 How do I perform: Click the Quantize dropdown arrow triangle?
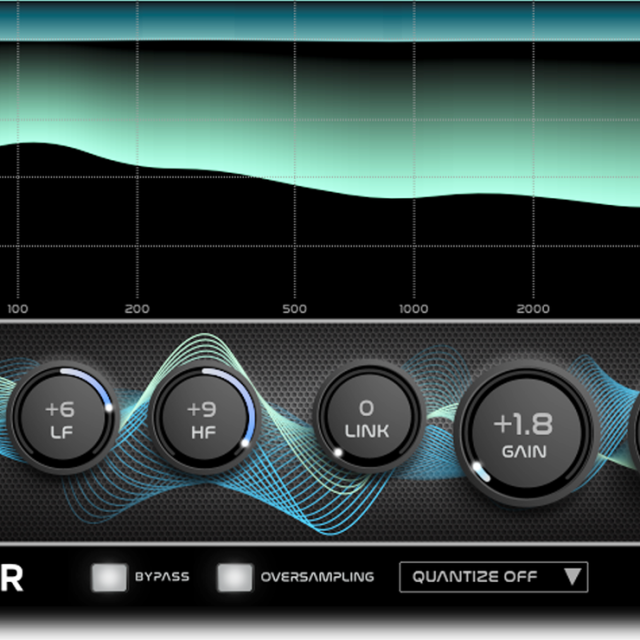click(571, 577)
